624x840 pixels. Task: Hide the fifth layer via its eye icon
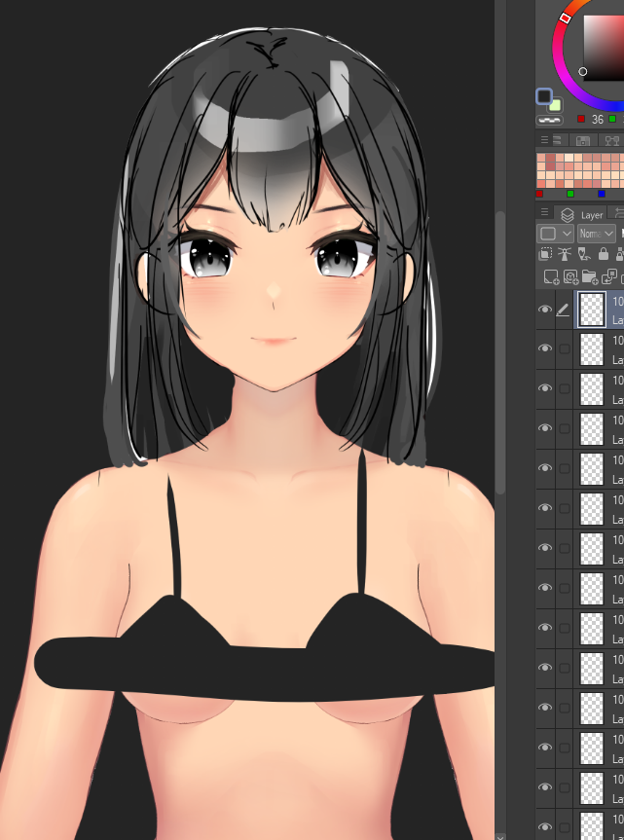tap(545, 468)
